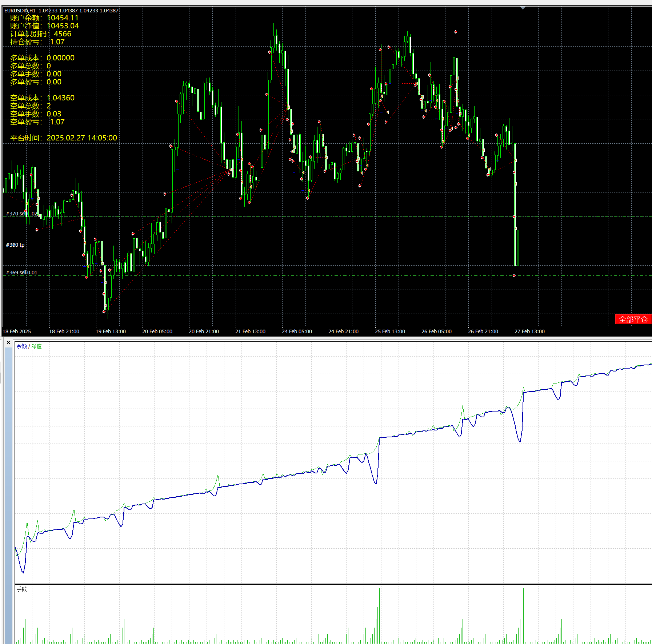652x644 pixels.
Task: Click the 空单成本 1.04360 label
Action: pyautogui.click(x=42, y=98)
